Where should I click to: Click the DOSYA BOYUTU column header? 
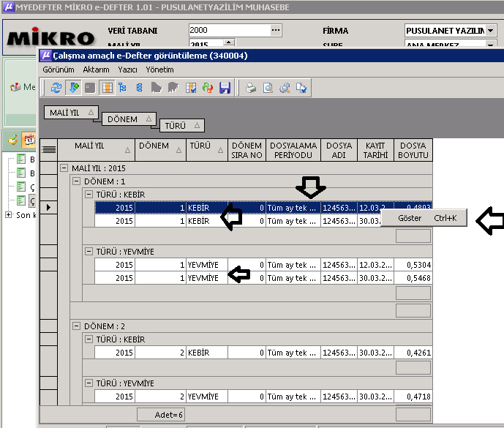(413, 150)
